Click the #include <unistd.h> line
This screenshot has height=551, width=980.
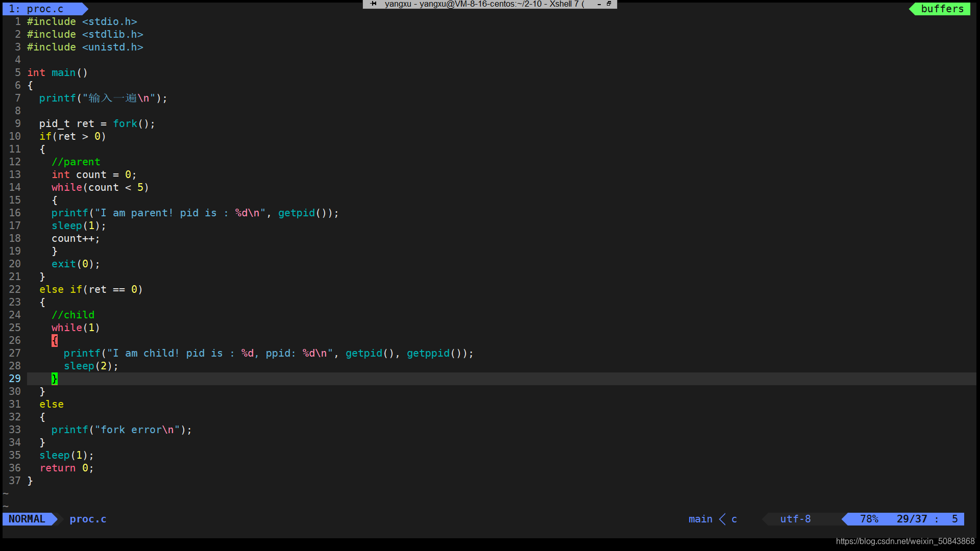tap(85, 47)
